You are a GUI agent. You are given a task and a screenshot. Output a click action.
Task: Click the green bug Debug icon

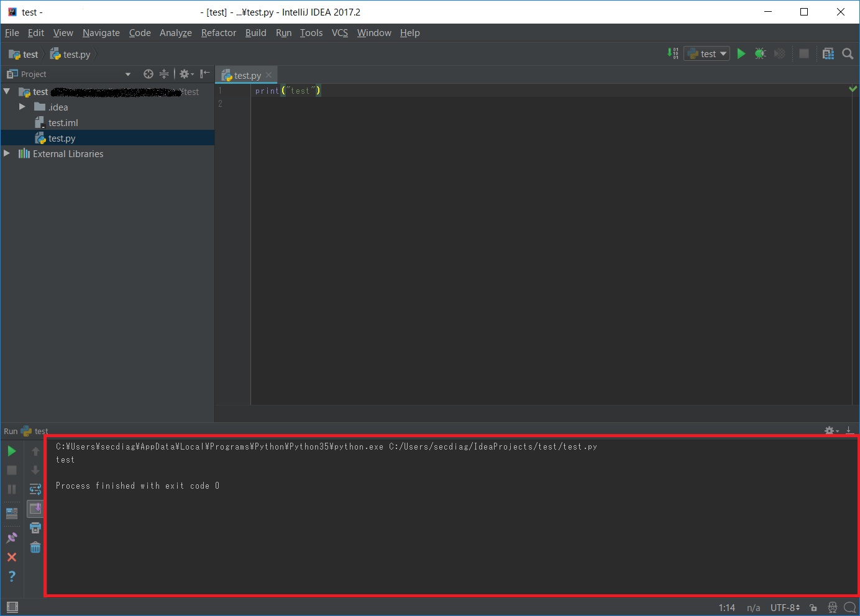point(760,54)
